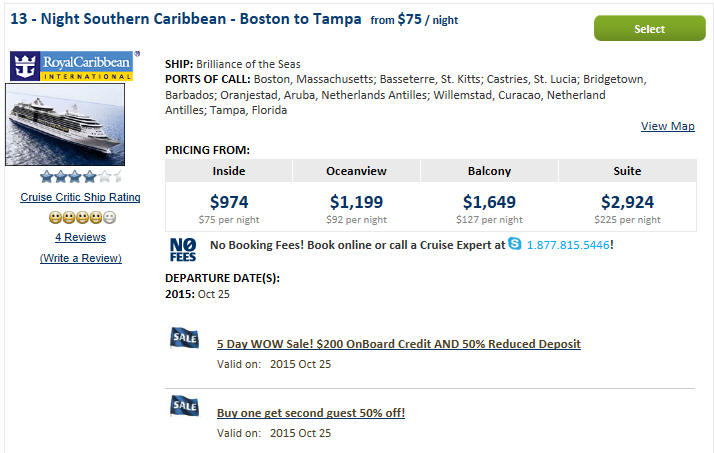Click the Skype icon beside phone number
The image size is (714, 453).
(x=515, y=244)
